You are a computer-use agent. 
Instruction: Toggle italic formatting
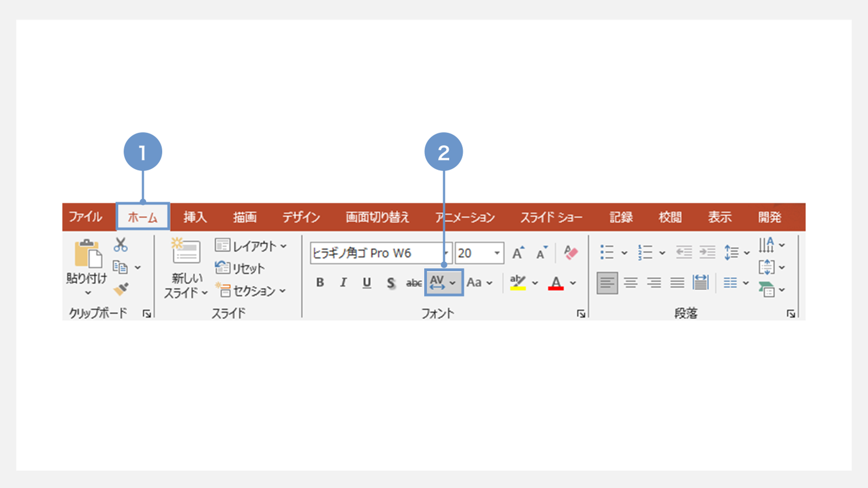pyautogui.click(x=343, y=283)
